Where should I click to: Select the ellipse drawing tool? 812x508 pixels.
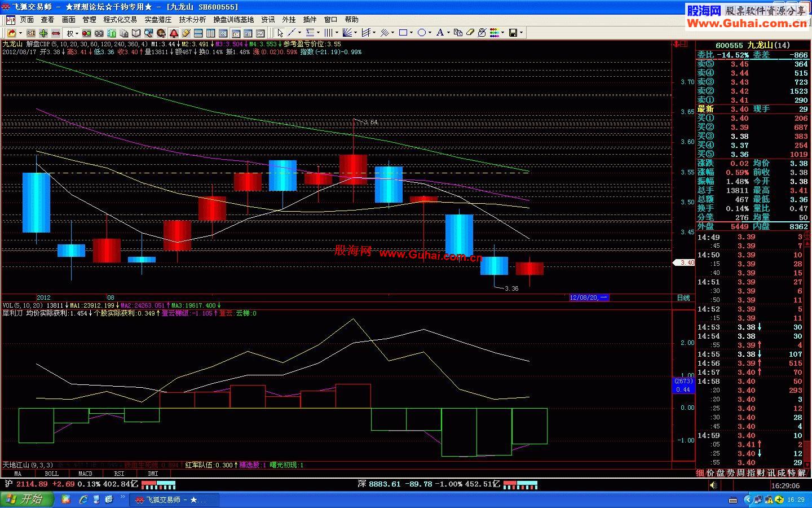422,33
